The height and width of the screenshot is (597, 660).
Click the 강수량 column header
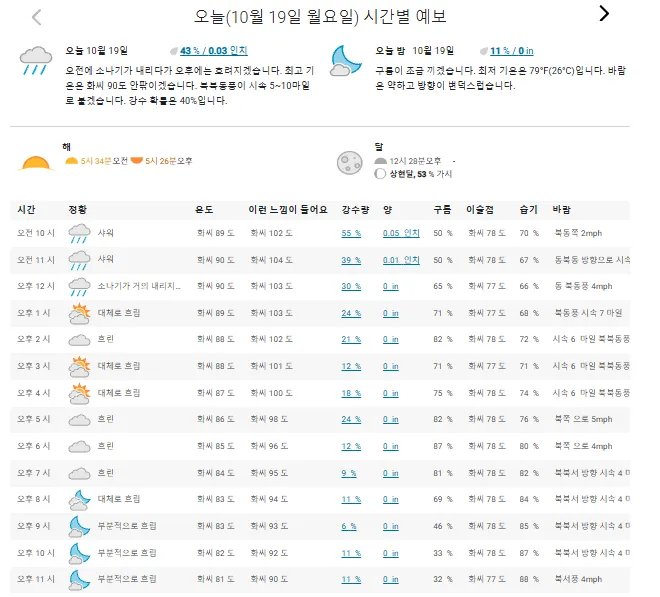pyautogui.click(x=356, y=210)
